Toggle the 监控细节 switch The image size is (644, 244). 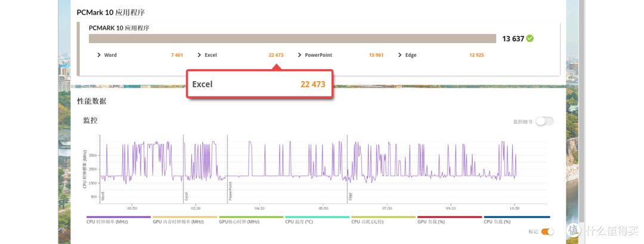[544, 122]
